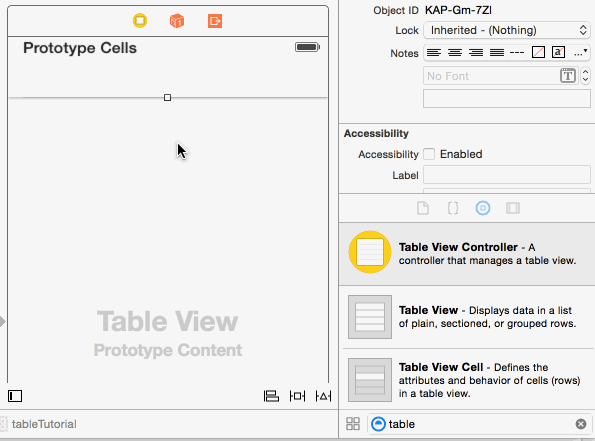Open the Pin constraints icon
The image size is (595, 441).
point(297,396)
